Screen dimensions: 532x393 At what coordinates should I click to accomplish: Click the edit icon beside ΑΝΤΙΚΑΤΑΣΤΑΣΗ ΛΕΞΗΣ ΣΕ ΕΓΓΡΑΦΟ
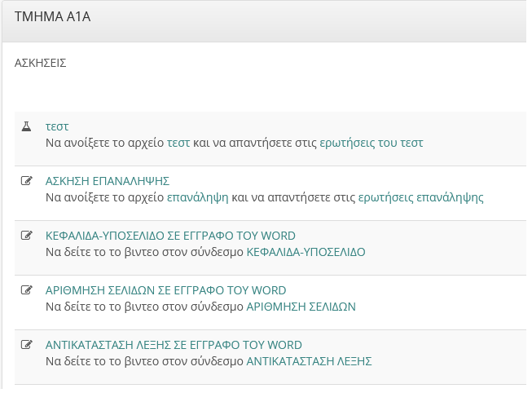coord(26,345)
